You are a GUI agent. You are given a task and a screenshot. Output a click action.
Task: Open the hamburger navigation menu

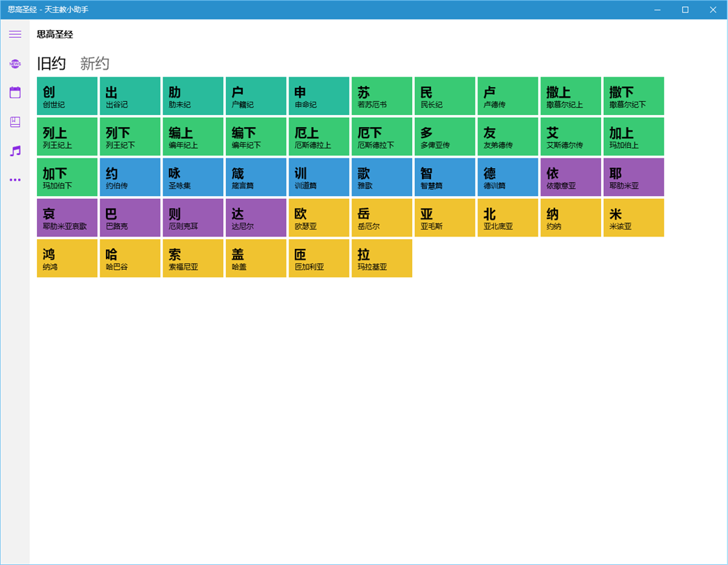pos(15,34)
